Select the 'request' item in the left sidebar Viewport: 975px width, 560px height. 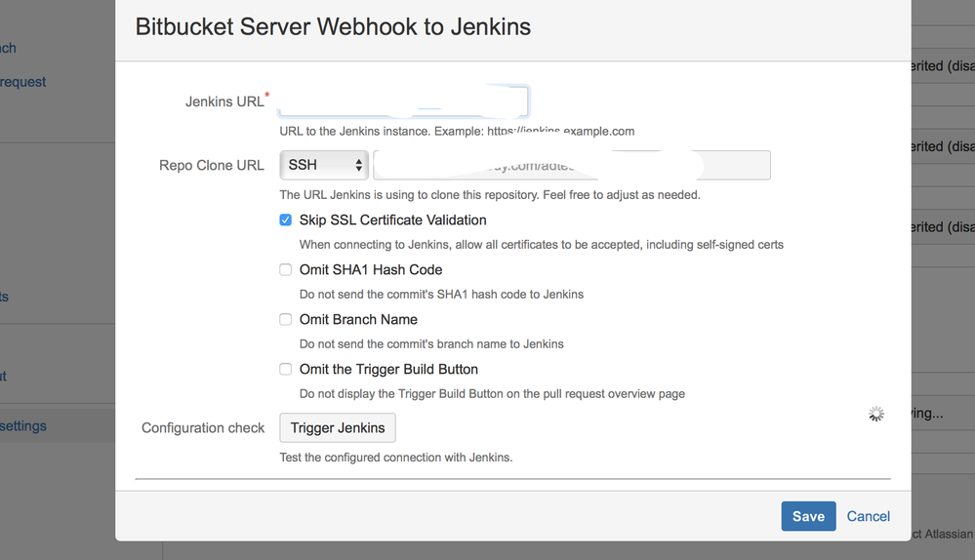click(x=23, y=82)
